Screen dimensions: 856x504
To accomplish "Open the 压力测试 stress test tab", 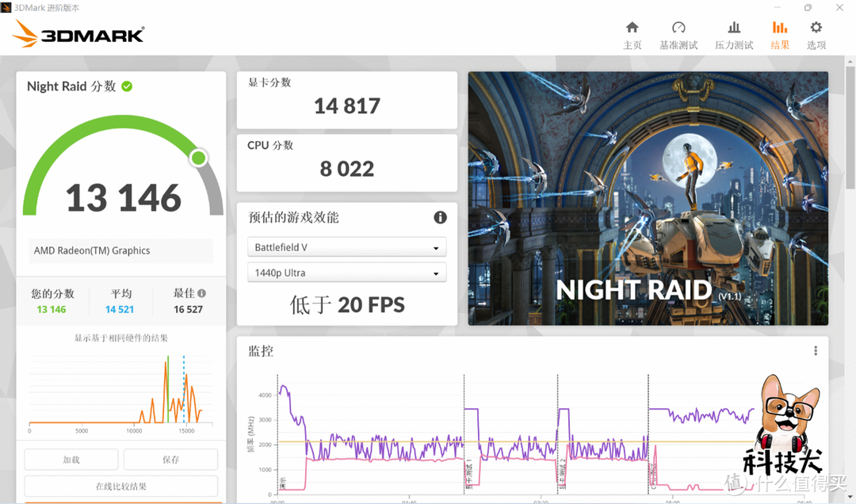I will pyautogui.click(x=734, y=35).
